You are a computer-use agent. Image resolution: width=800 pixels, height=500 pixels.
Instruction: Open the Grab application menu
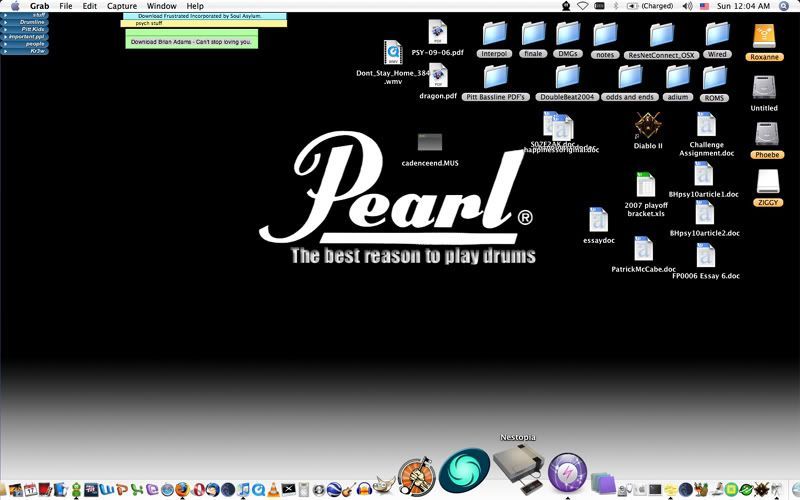pos(39,6)
